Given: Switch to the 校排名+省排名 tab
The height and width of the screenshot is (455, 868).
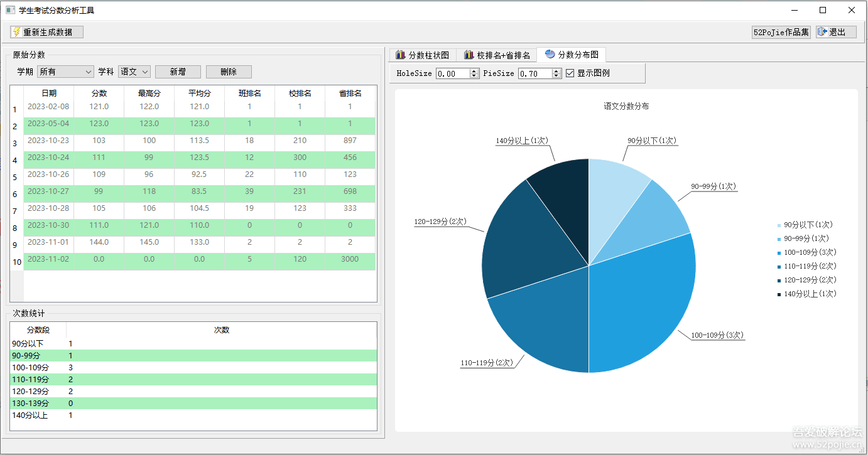Looking at the screenshot, I should 497,55.
